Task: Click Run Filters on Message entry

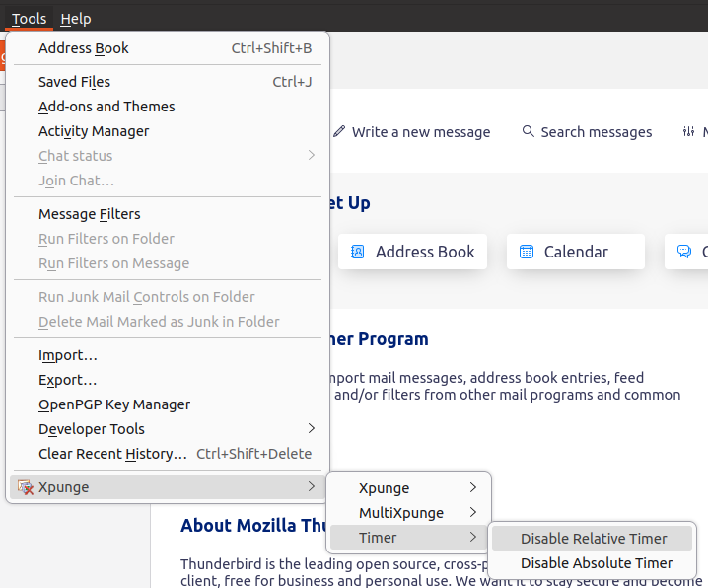Action: (x=168, y=263)
